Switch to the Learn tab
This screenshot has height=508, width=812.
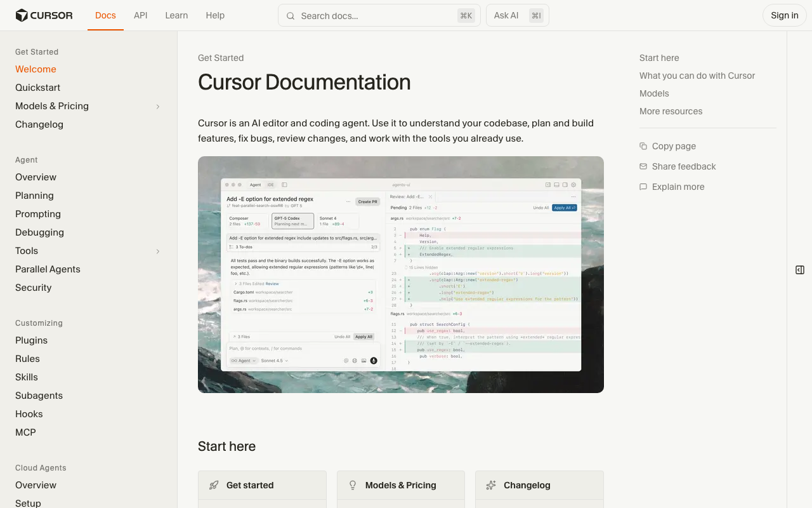[176, 15]
